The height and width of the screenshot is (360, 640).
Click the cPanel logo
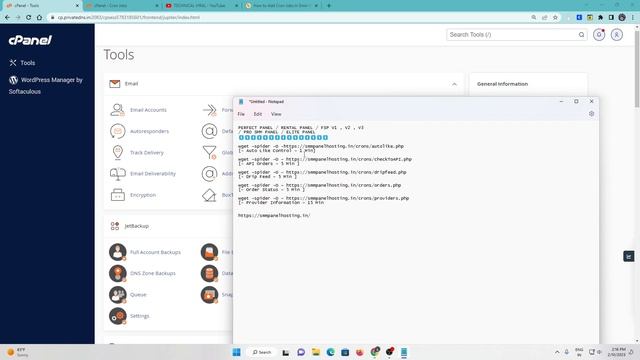coord(30,40)
